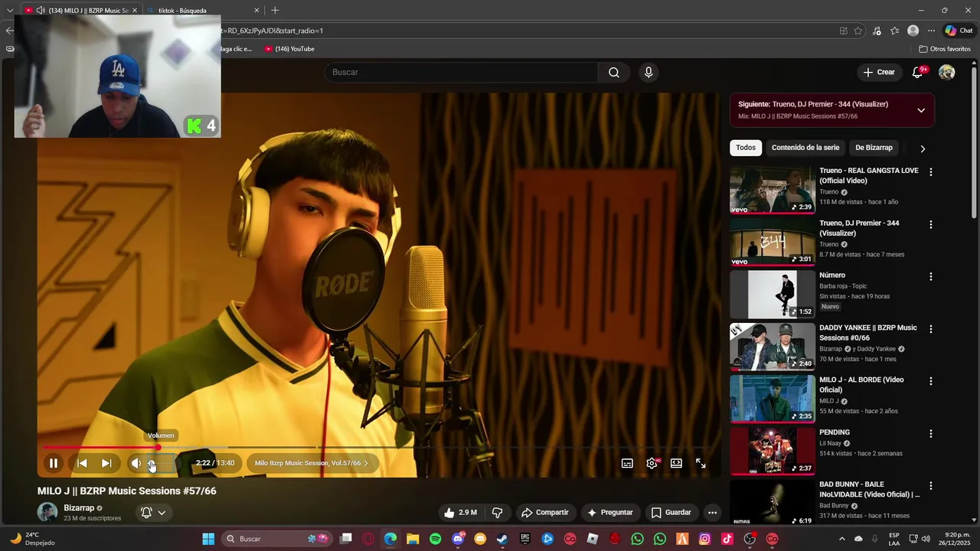
Task: Save video with the Guardar button
Action: (x=671, y=513)
